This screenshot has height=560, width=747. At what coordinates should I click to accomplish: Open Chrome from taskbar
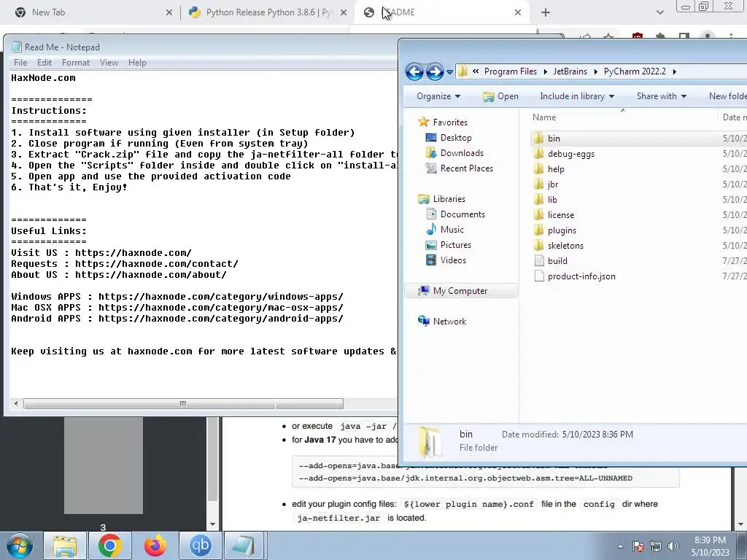pos(110,545)
